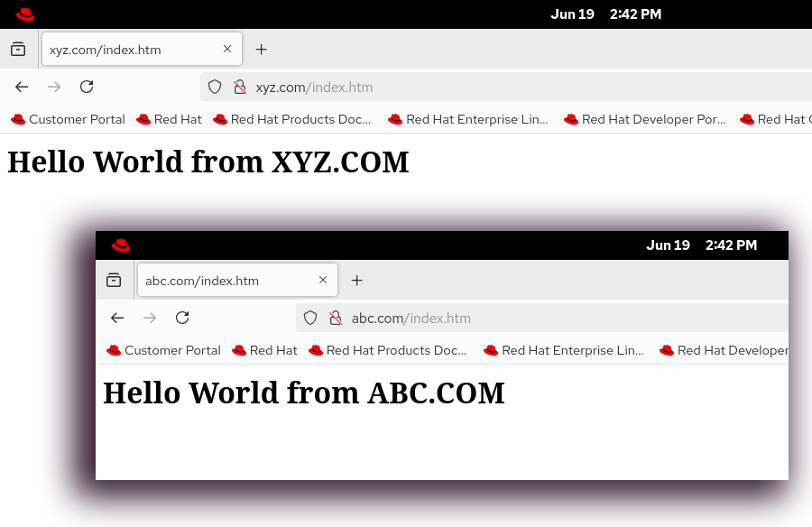Click the Red Hat logo in the xyz.com window top bar
Viewport: 812px width, 527px height.
(25, 14)
